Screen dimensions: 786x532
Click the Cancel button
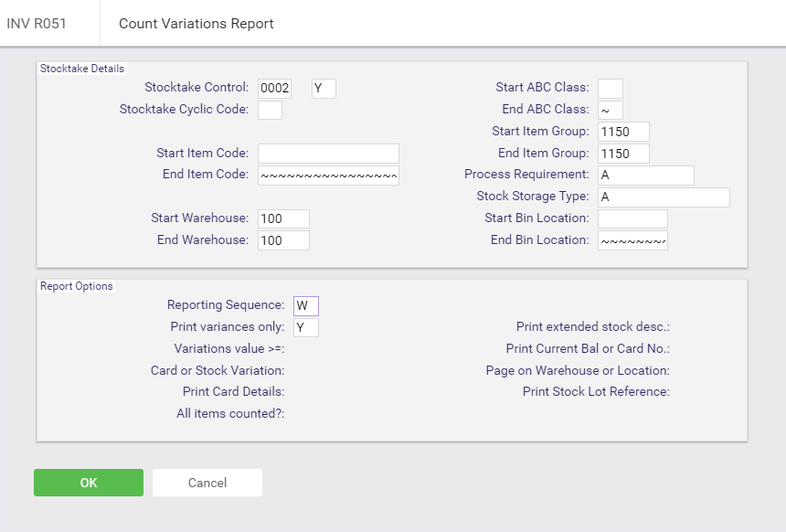click(207, 483)
